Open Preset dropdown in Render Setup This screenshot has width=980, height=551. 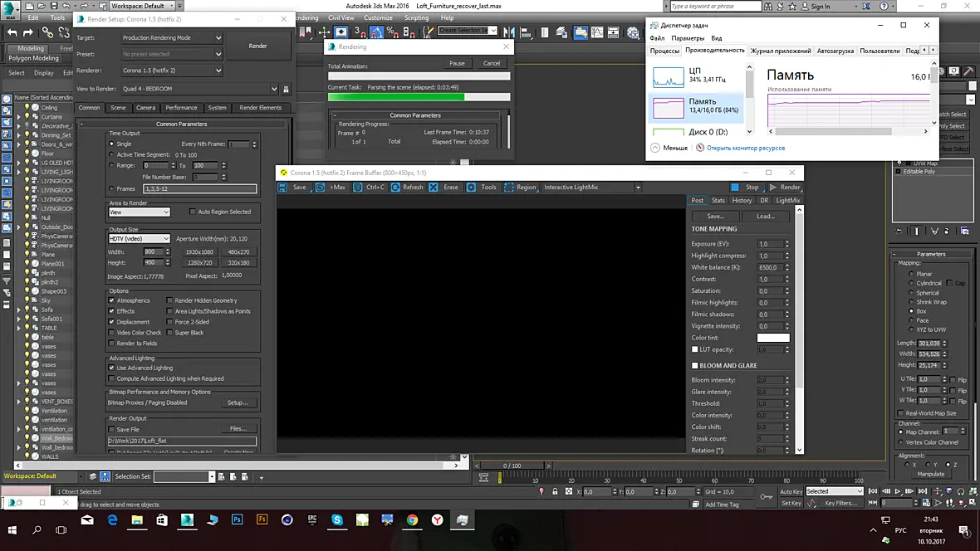(x=172, y=54)
